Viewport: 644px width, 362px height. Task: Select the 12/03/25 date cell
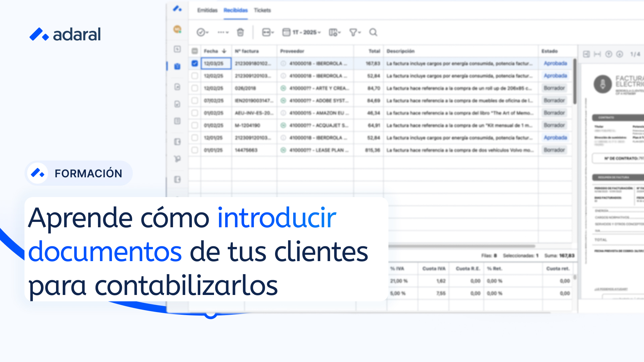[x=216, y=63]
